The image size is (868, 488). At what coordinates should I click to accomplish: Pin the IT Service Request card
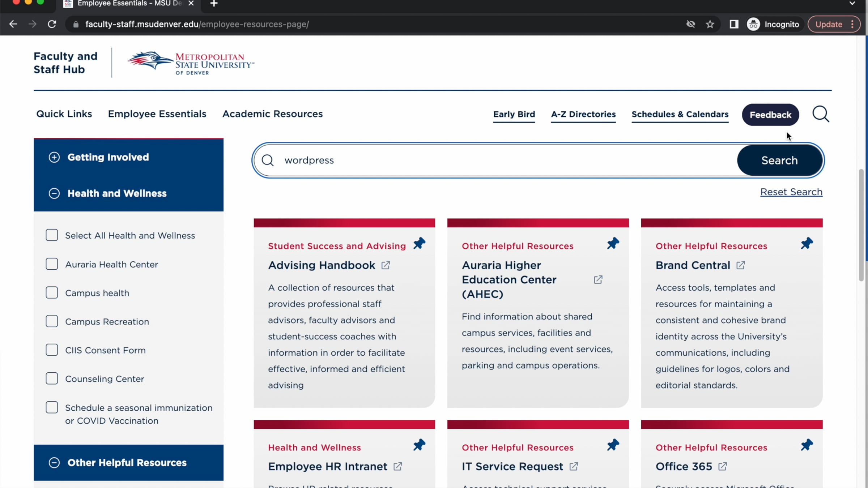tap(613, 445)
